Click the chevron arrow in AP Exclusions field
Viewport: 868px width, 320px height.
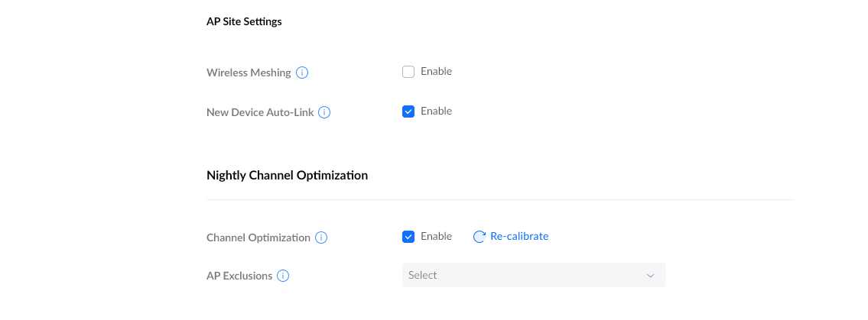(651, 276)
